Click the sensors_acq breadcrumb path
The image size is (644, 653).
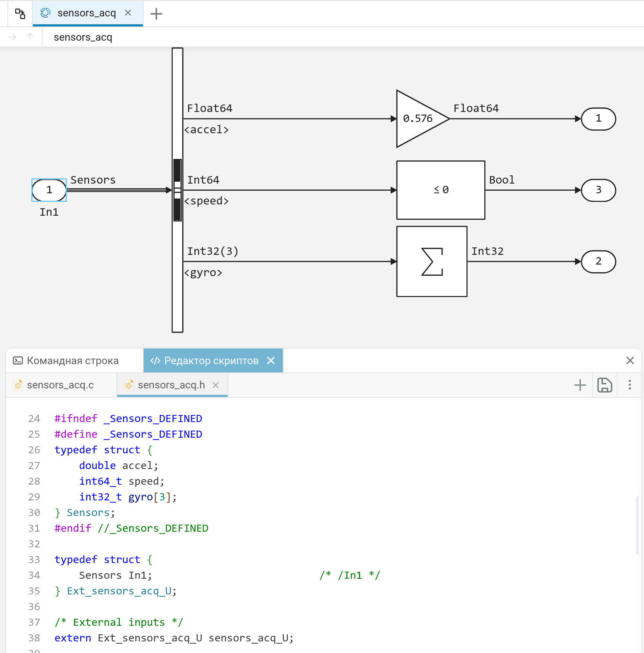click(x=83, y=37)
